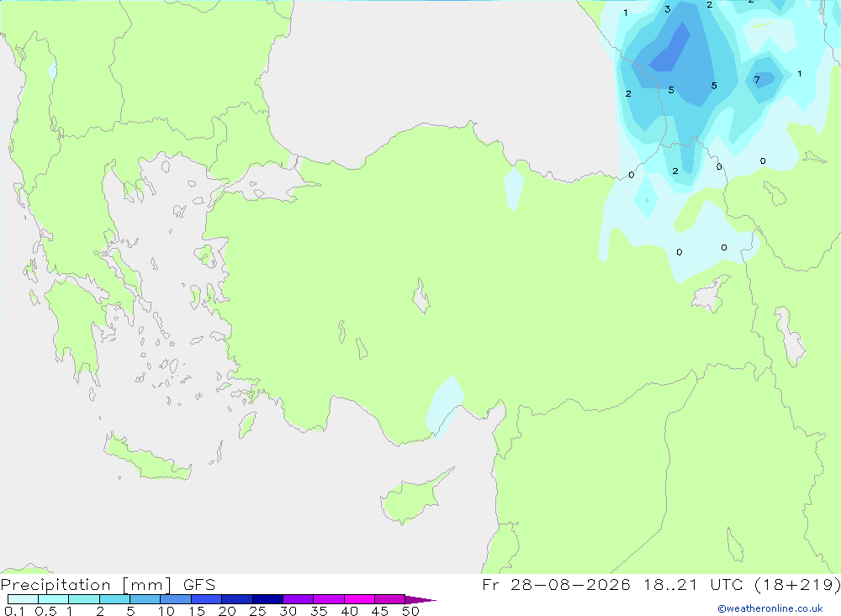Click the '3' precipitation value on map
Viewport: 841px width, 616px height.
pyautogui.click(x=667, y=9)
